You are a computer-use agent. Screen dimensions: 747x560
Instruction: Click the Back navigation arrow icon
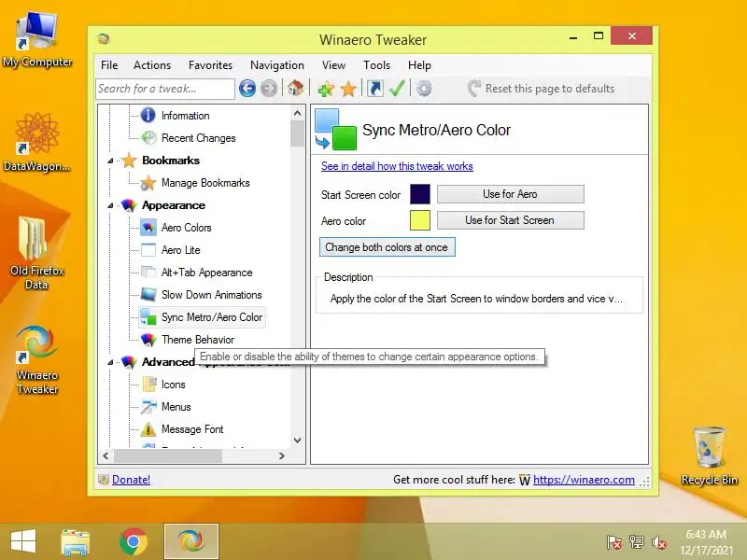click(x=247, y=89)
